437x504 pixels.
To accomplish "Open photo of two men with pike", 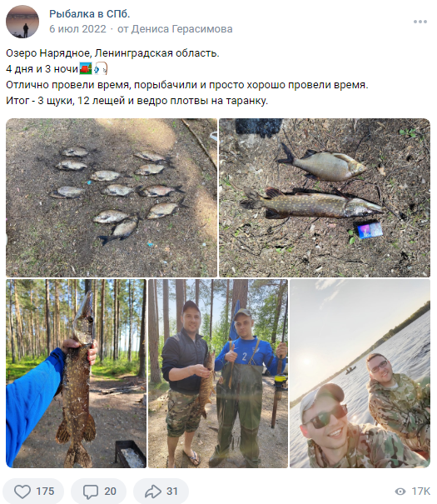I will click(x=218, y=373).
